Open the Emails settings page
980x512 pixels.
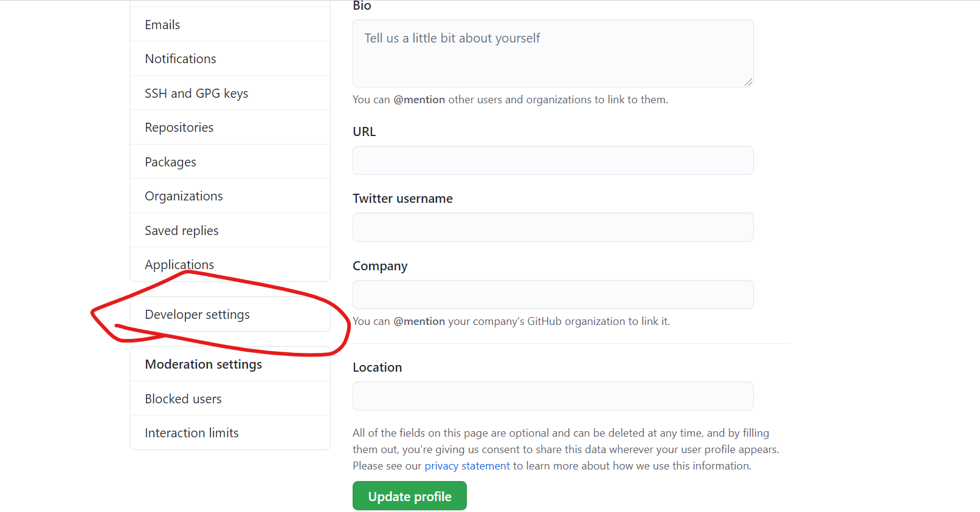point(230,24)
